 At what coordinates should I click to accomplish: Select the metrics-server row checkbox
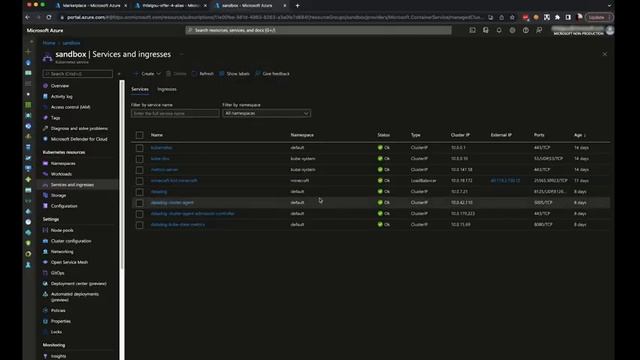click(140, 170)
